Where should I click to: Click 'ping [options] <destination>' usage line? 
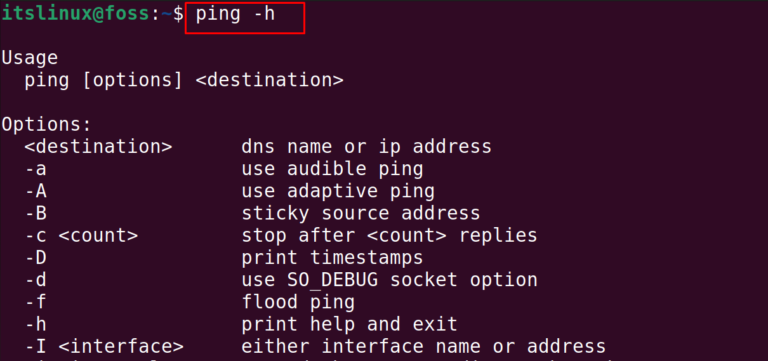pos(184,80)
